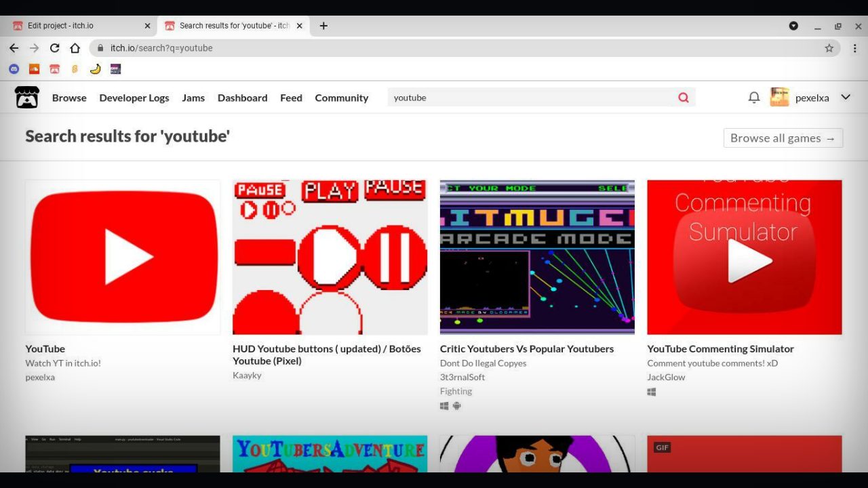Click 'Comment youtube comments! xD' description
Viewport: 868px width, 488px height.
(712, 363)
